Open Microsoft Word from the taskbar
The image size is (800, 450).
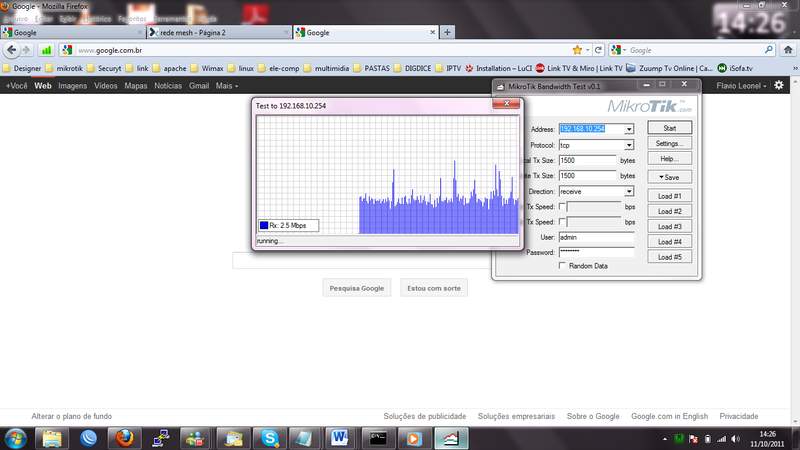coord(340,439)
